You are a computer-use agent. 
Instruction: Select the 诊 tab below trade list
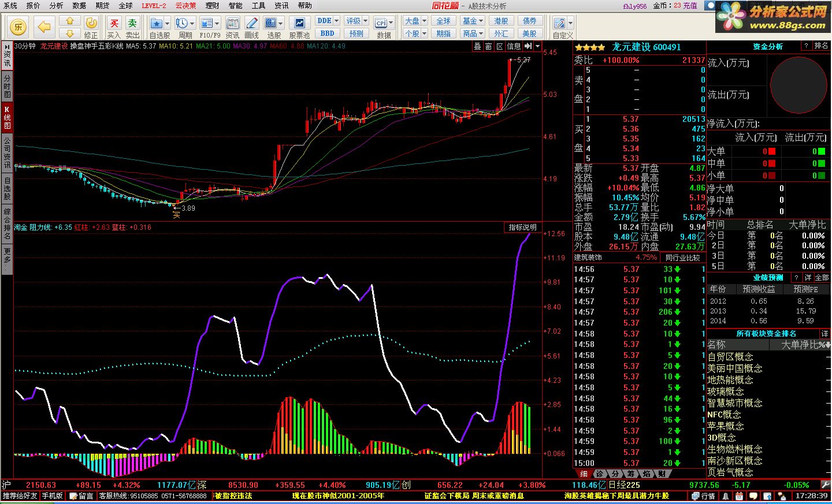click(x=600, y=473)
